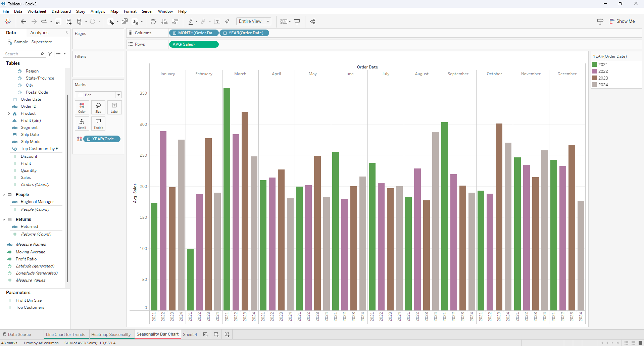The image size is (644, 346).
Task: Toggle Show Mark Labels in the toolbar
Action: 217,21
